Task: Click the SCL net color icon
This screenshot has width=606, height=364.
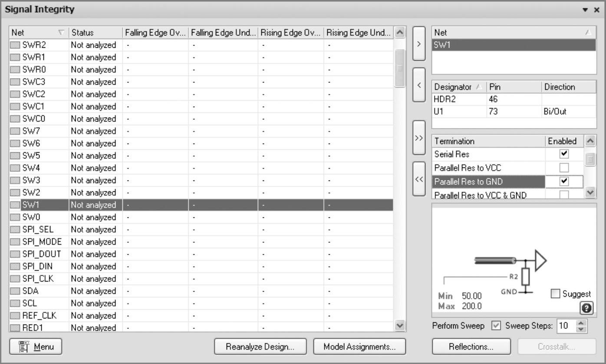Action: 16,303
